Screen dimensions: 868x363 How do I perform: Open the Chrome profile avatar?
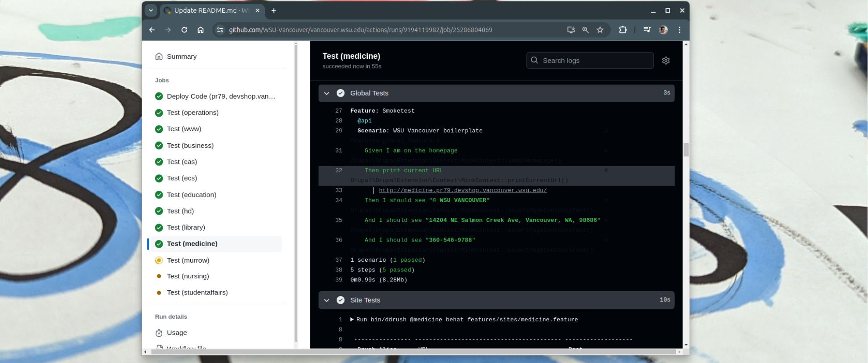click(x=663, y=30)
